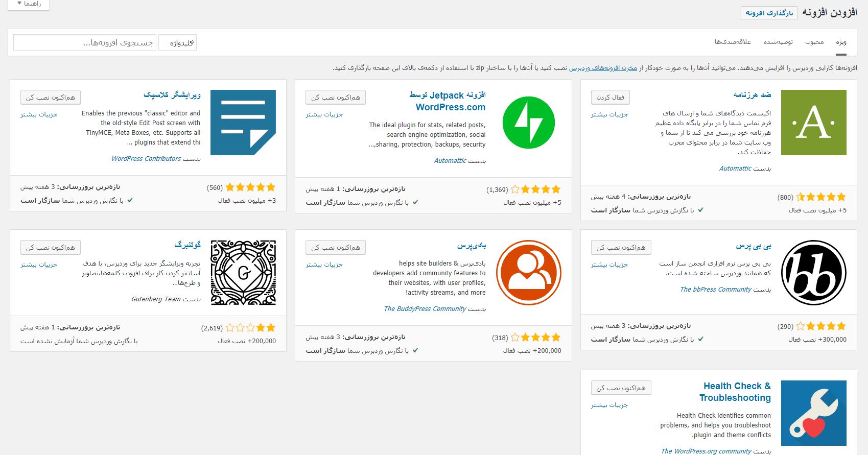Open more details for Jetpack plugin
Viewport: 868px width, 455px height.
[324, 114]
